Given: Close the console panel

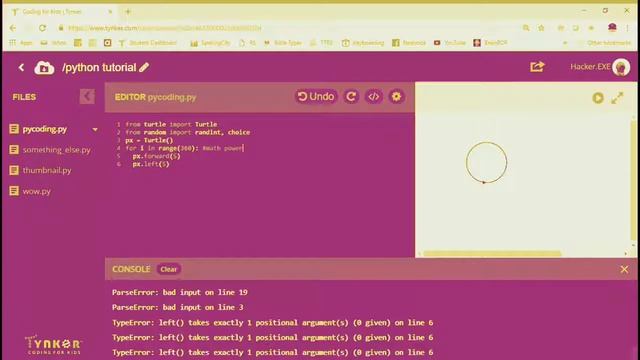Looking at the screenshot, I should coord(624,269).
